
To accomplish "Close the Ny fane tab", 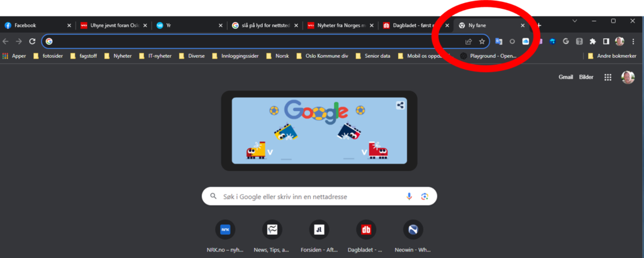I will coord(523,26).
